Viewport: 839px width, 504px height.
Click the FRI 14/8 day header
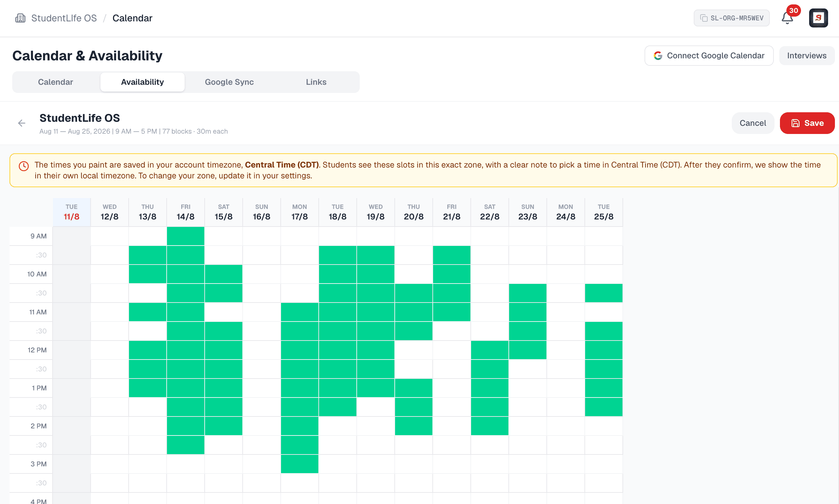click(186, 212)
